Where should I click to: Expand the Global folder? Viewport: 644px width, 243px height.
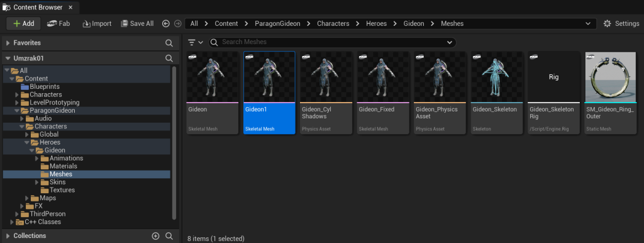pyautogui.click(x=26, y=135)
